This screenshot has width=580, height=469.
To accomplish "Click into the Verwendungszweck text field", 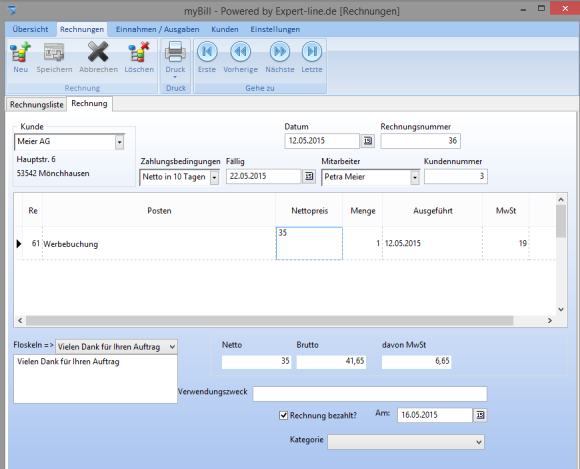I will pyautogui.click(x=370, y=394).
